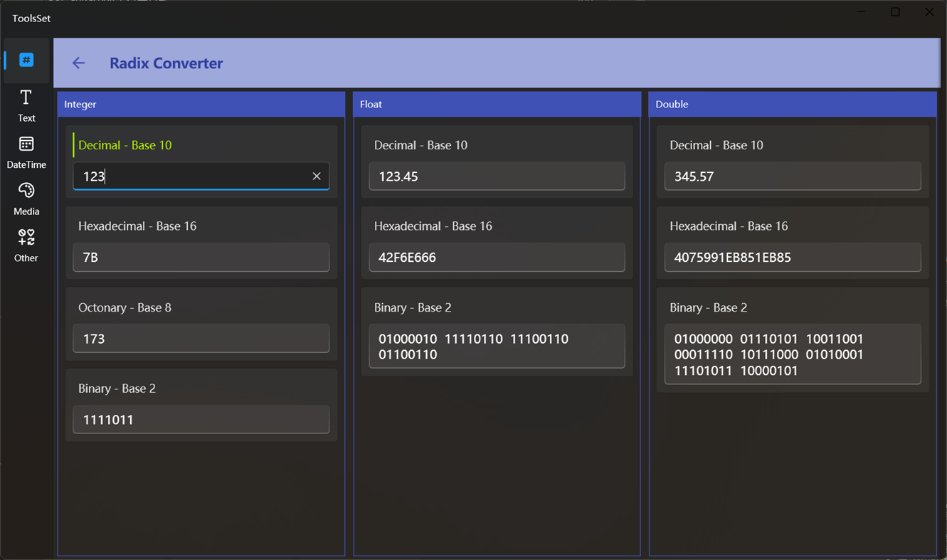Viewport: 947px width, 560px height.
Task: Open the Media tools section
Action: point(26,199)
